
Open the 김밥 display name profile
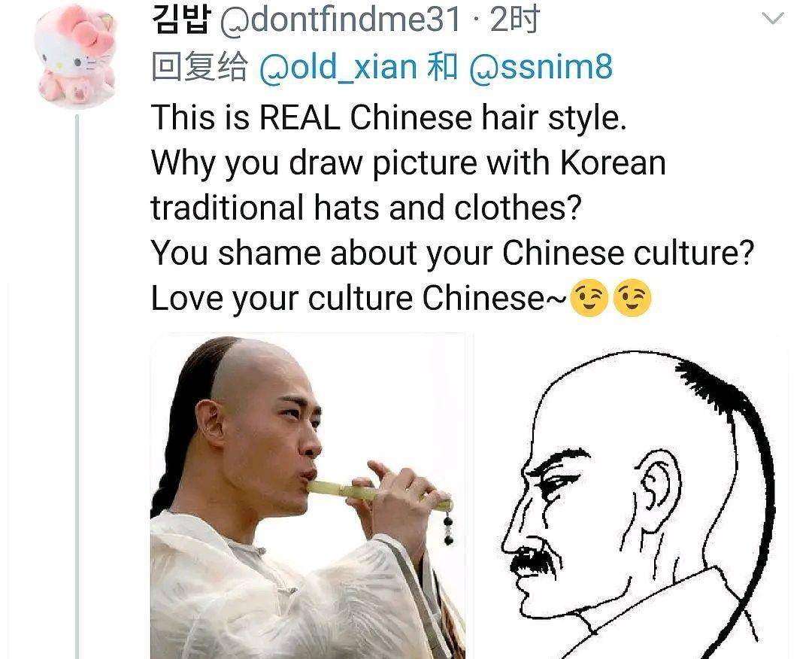click(180, 20)
